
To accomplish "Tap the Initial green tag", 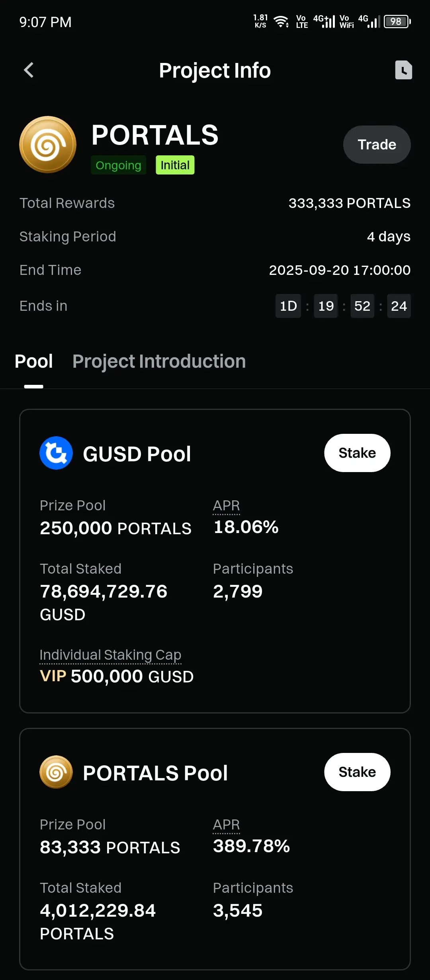I will click(x=175, y=165).
